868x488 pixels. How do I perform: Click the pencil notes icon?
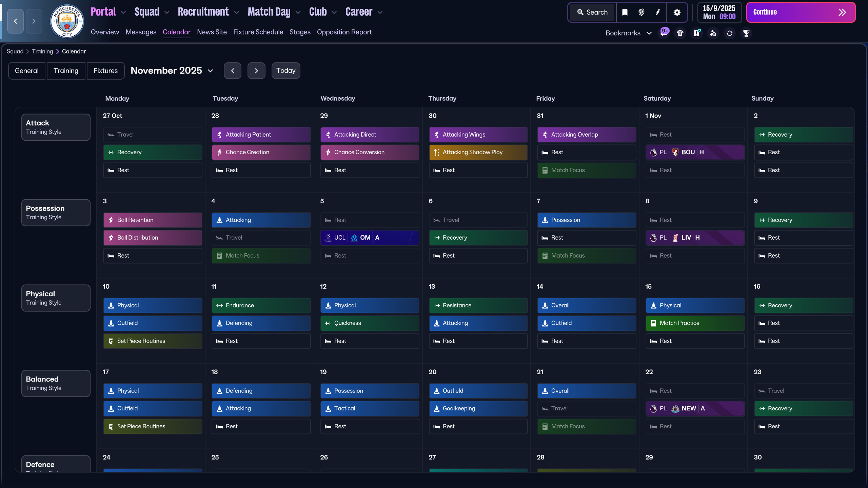coord(658,12)
